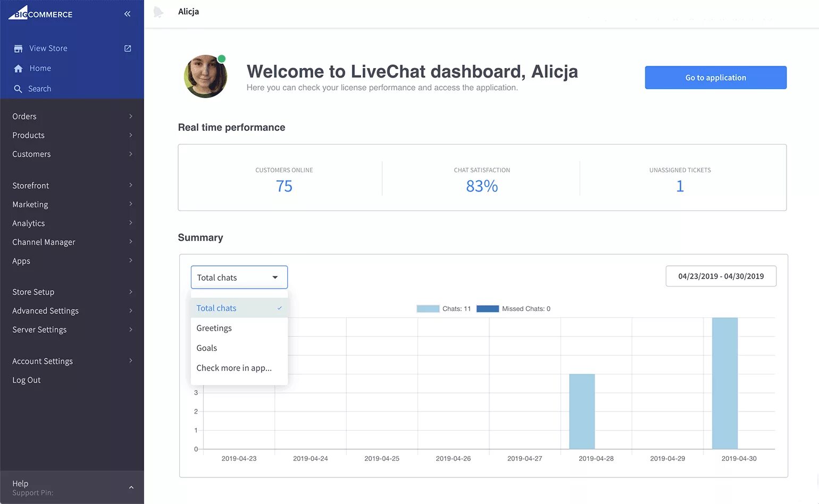The height and width of the screenshot is (504, 819).
Task: Click Alicja's profile avatar photo
Action: pyautogui.click(x=205, y=76)
